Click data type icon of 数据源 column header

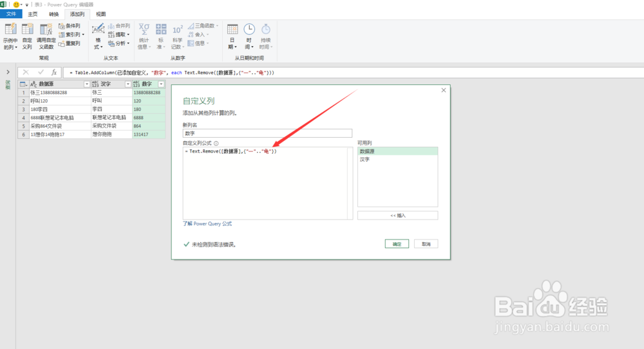coord(33,84)
